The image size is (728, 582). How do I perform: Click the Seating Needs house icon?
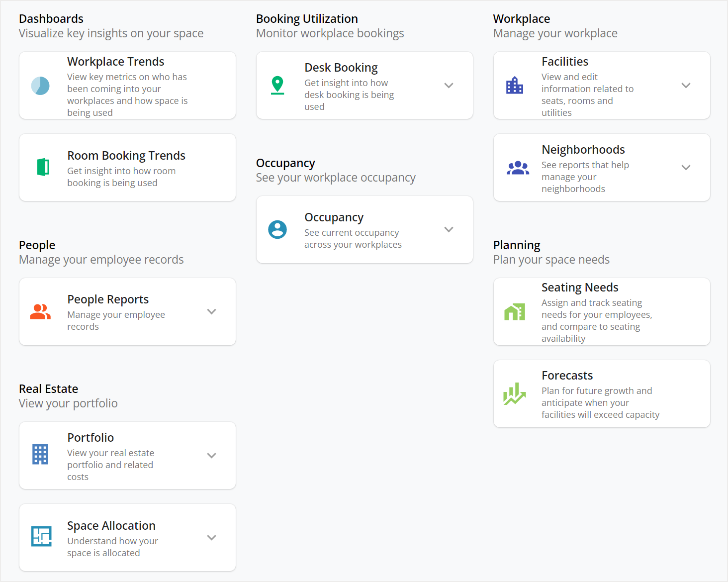pyautogui.click(x=515, y=311)
